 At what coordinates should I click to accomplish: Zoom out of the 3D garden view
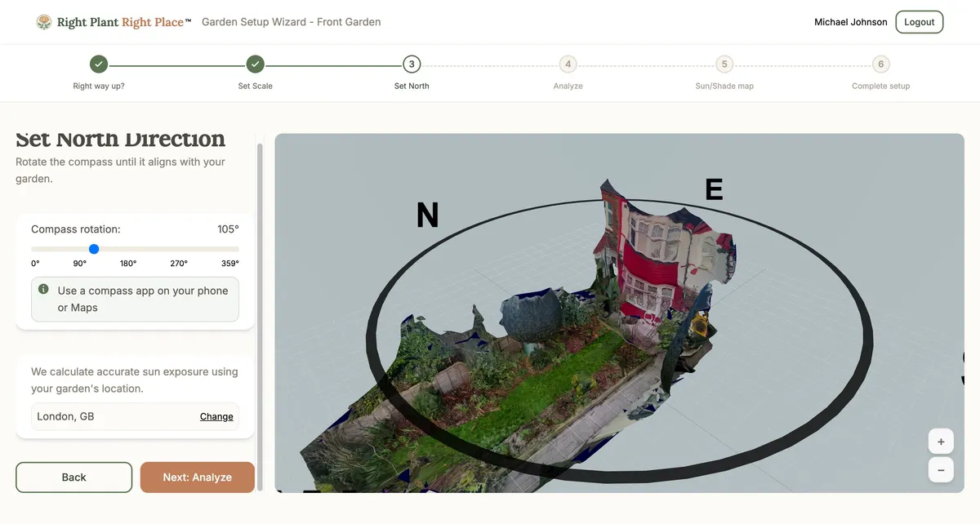click(x=941, y=470)
